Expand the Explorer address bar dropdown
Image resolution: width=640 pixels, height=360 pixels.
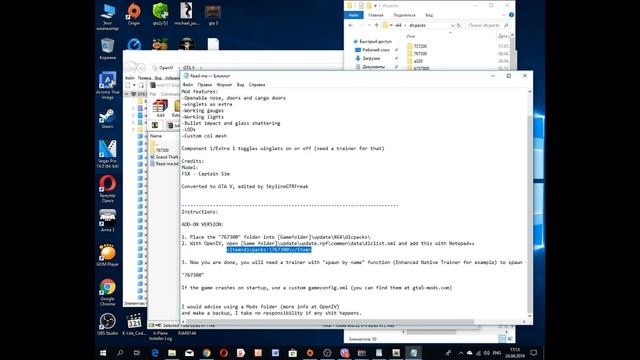pos(452,25)
